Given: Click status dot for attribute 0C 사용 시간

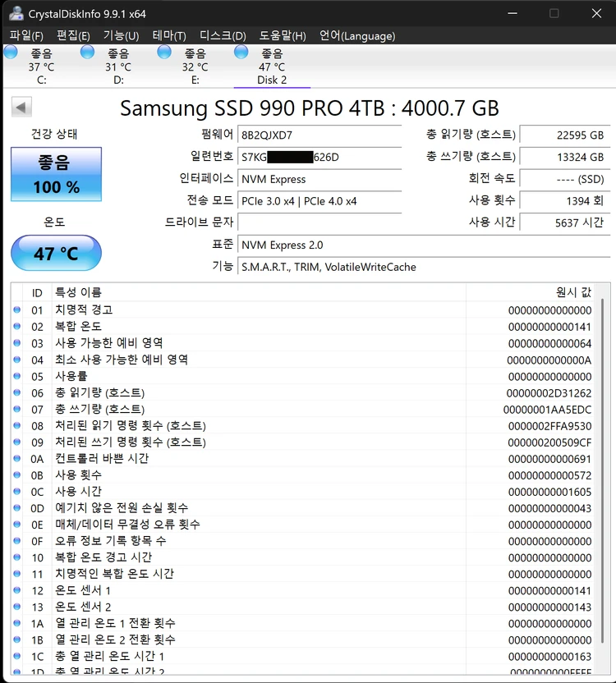Looking at the screenshot, I should pyautogui.click(x=17, y=492).
